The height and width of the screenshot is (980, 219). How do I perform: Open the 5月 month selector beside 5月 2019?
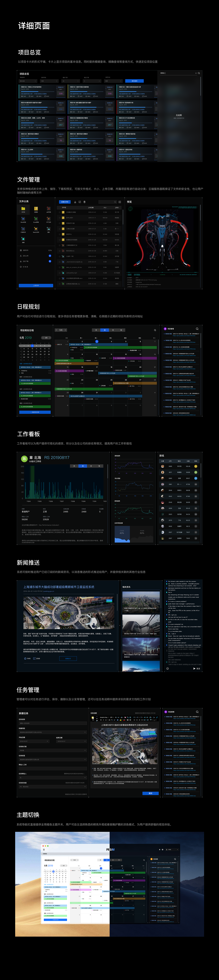pos(46,337)
